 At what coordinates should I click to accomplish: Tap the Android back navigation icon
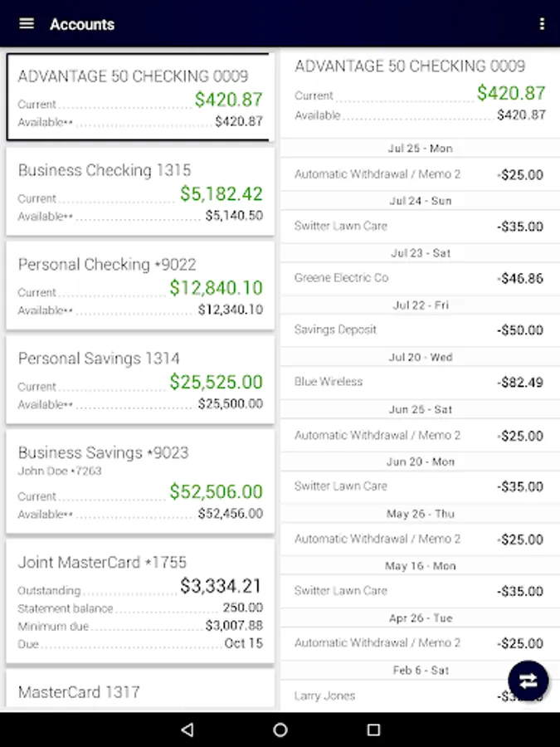click(187, 730)
